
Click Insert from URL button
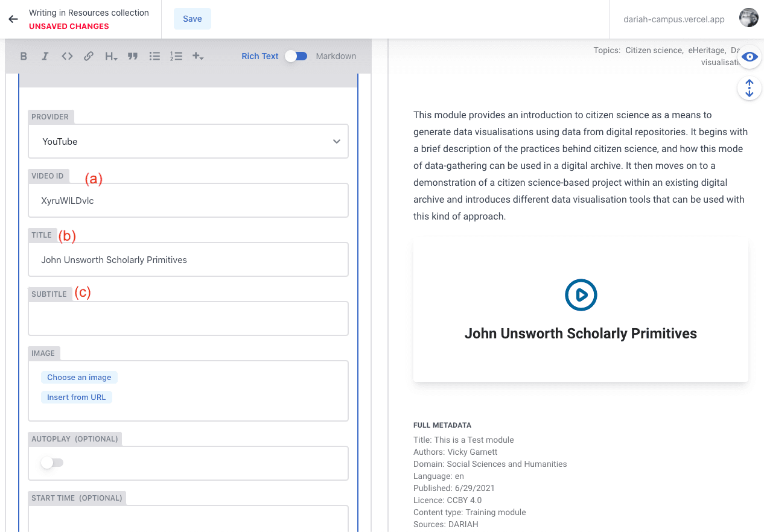[77, 397]
